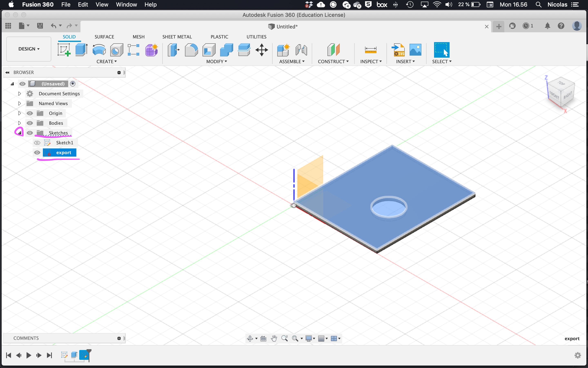
Task: Select the Pan hand tool
Action: 274,338
